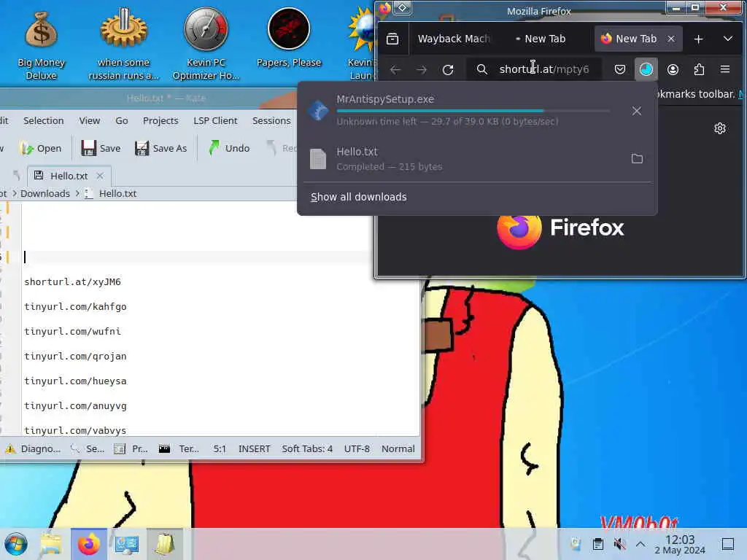Go back in Firefox navigation

pos(395,69)
